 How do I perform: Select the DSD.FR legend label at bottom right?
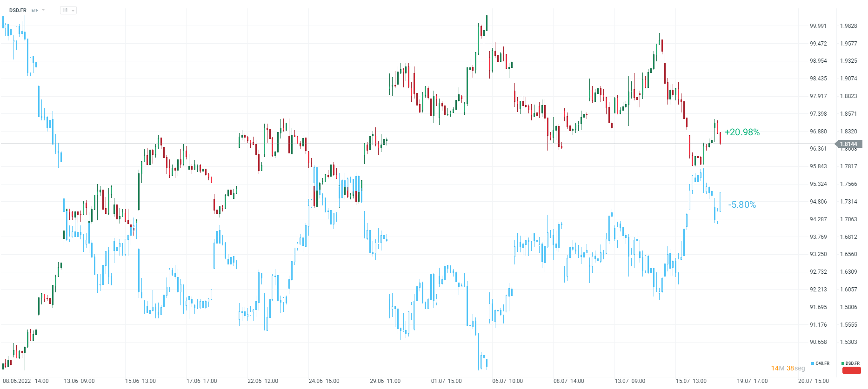coord(853,363)
